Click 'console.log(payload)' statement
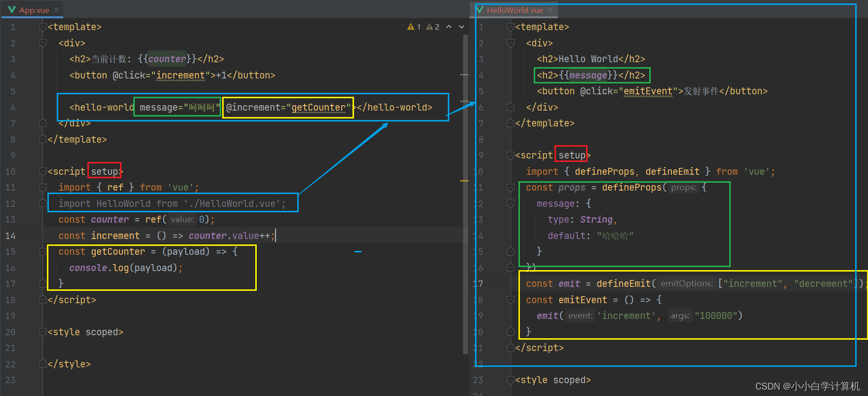 [x=123, y=268]
